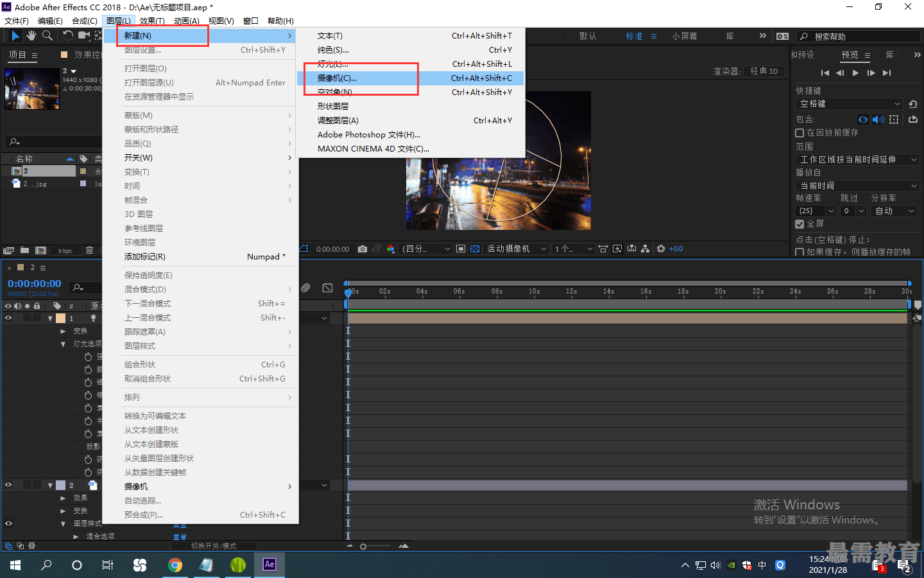The height and width of the screenshot is (578, 924).
Task: Toggle the transparency grid icon
Action: coord(475,249)
